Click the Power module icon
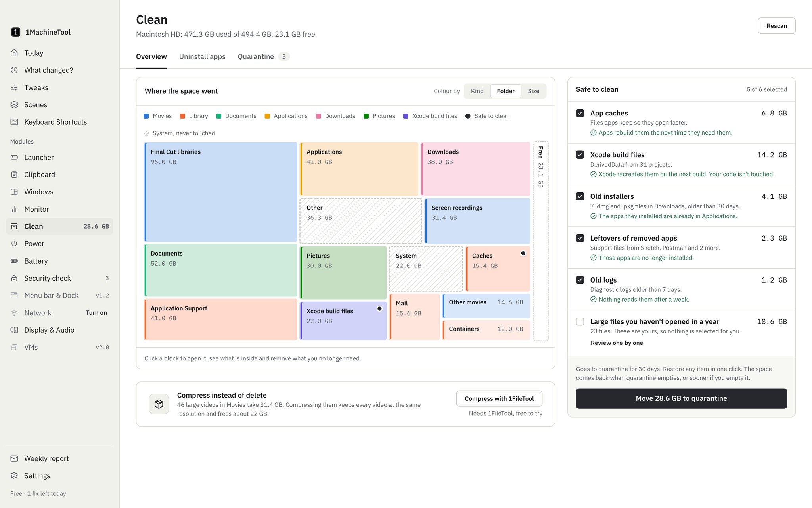The width and height of the screenshot is (812, 508). pyautogui.click(x=14, y=244)
